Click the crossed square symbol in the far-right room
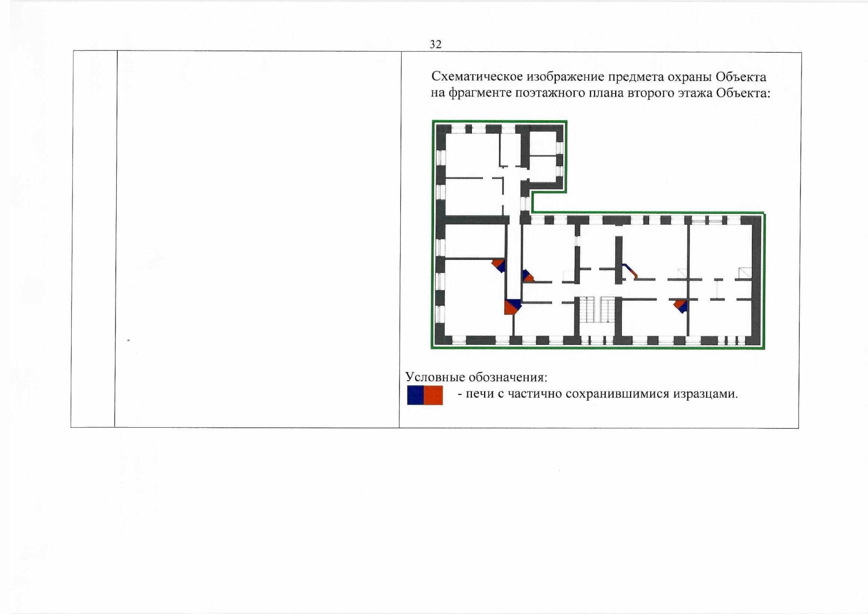The height and width of the screenshot is (614, 868). click(745, 273)
